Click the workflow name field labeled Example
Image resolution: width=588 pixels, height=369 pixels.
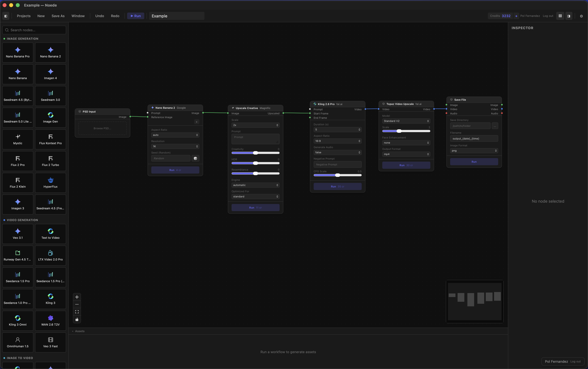pos(176,16)
